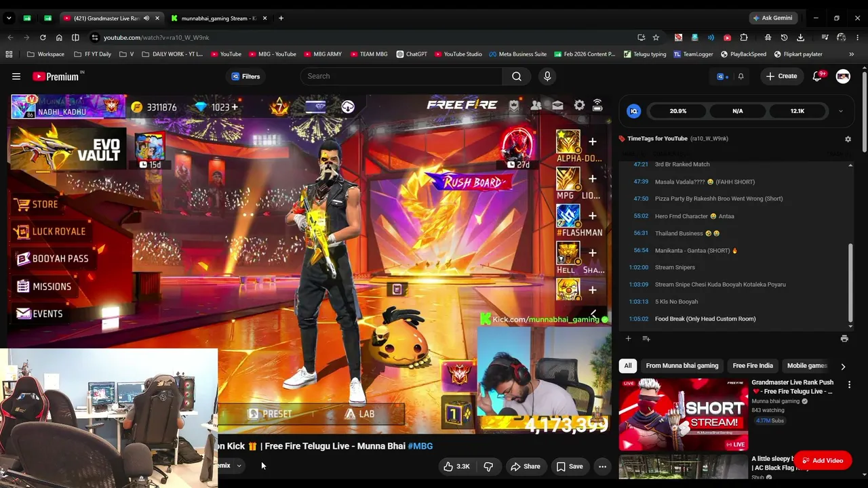868x488 pixels.
Task: Go to YouTube Premium home logo
Action: pyautogui.click(x=57, y=77)
